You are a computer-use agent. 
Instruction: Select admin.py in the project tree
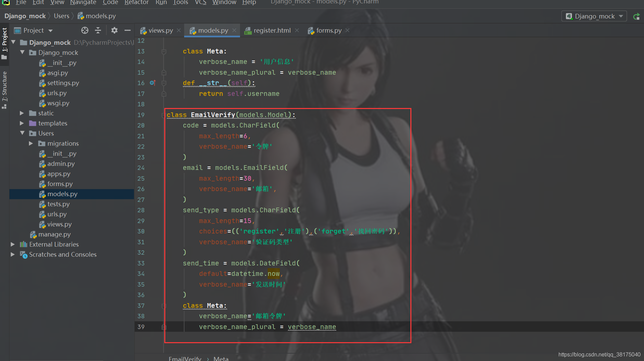61,164
